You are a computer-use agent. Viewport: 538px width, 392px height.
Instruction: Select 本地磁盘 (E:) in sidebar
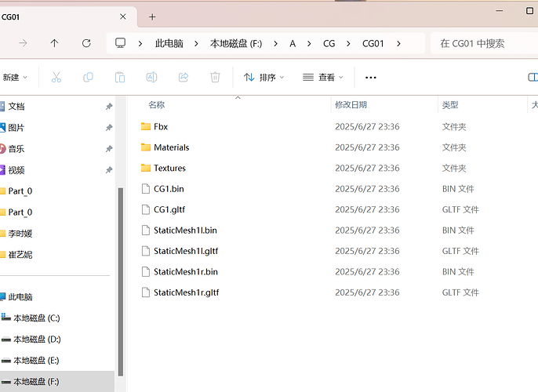point(36,361)
